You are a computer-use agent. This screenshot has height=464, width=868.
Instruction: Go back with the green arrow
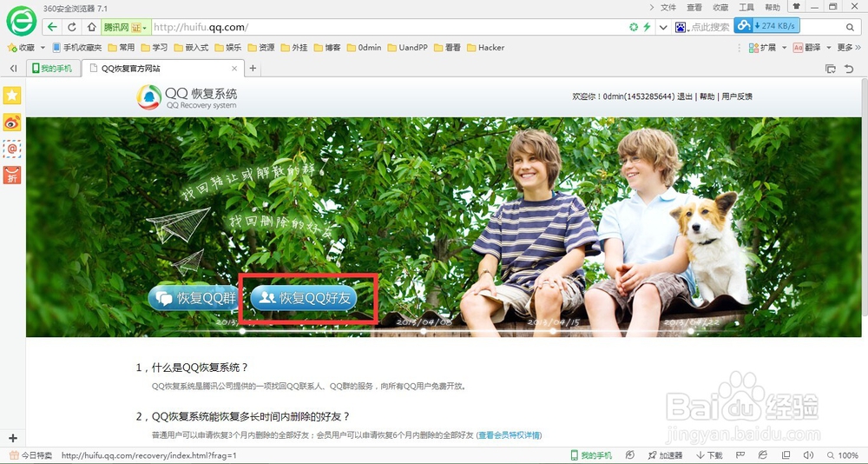[x=52, y=27]
